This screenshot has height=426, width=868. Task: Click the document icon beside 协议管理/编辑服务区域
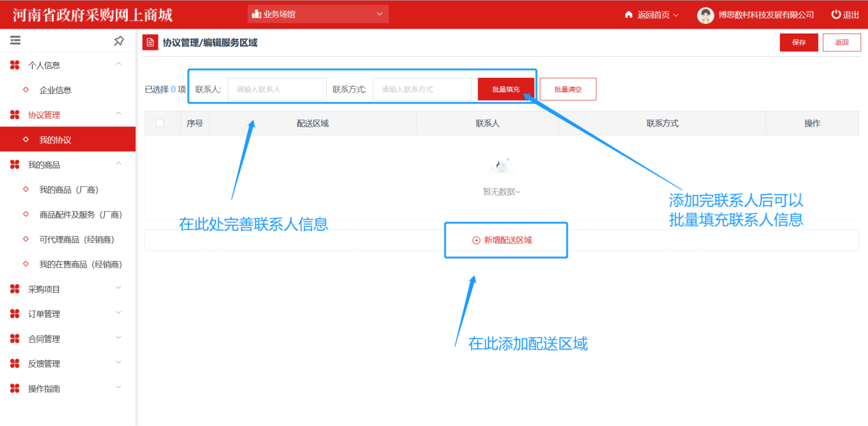150,43
